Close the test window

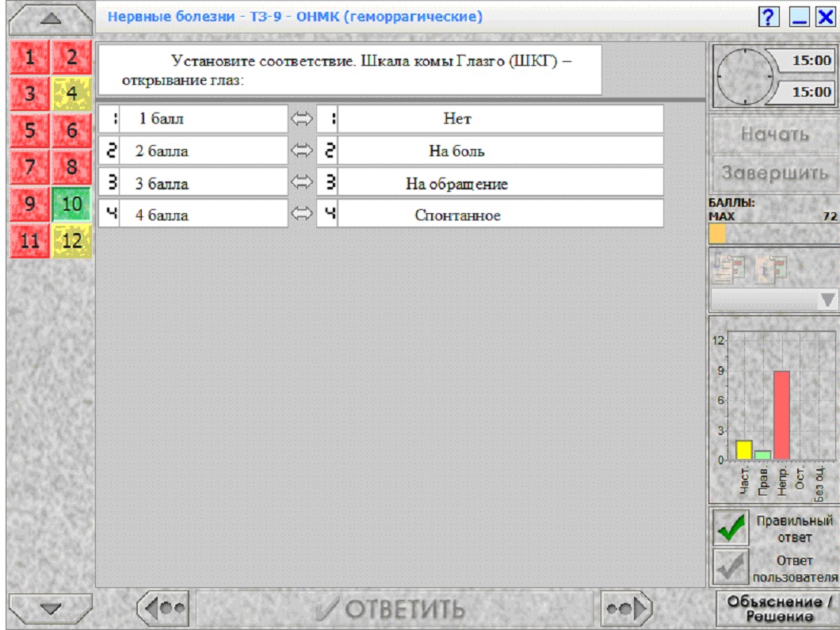click(x=827, y=17)
